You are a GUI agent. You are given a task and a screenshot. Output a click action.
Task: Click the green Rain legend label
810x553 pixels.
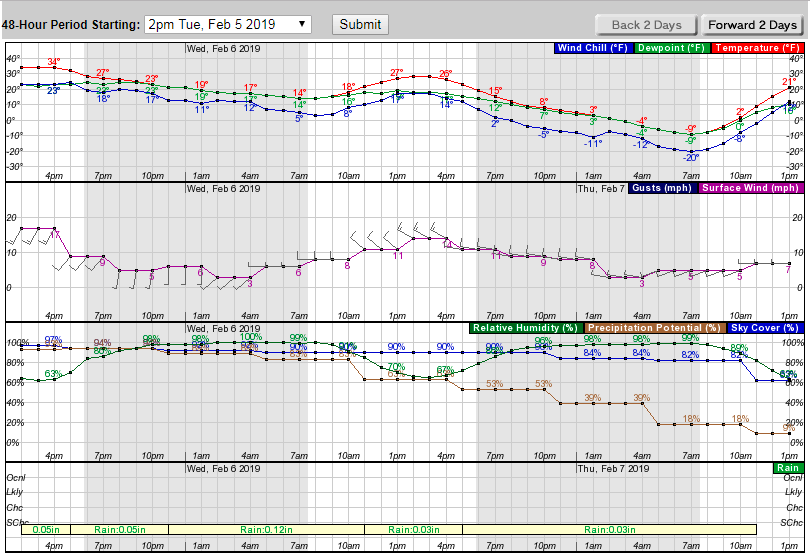tap(787, 468)
